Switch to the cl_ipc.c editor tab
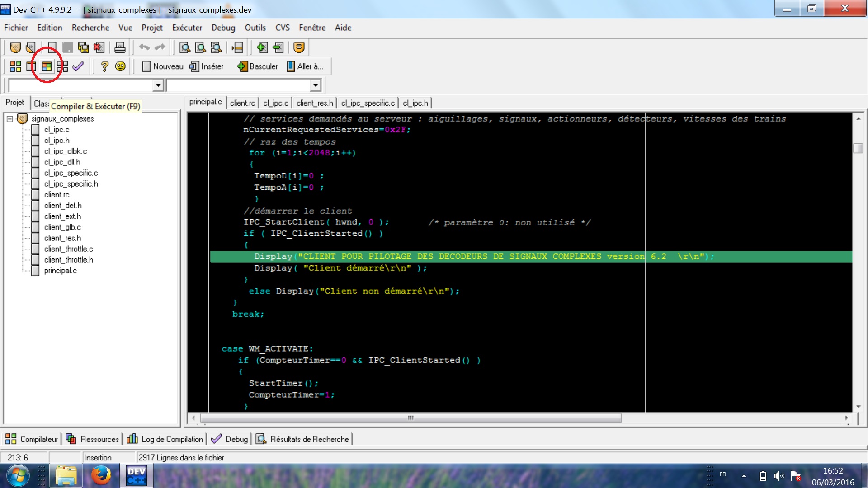This screenshot has width=868, height=488. click(276, 103)
